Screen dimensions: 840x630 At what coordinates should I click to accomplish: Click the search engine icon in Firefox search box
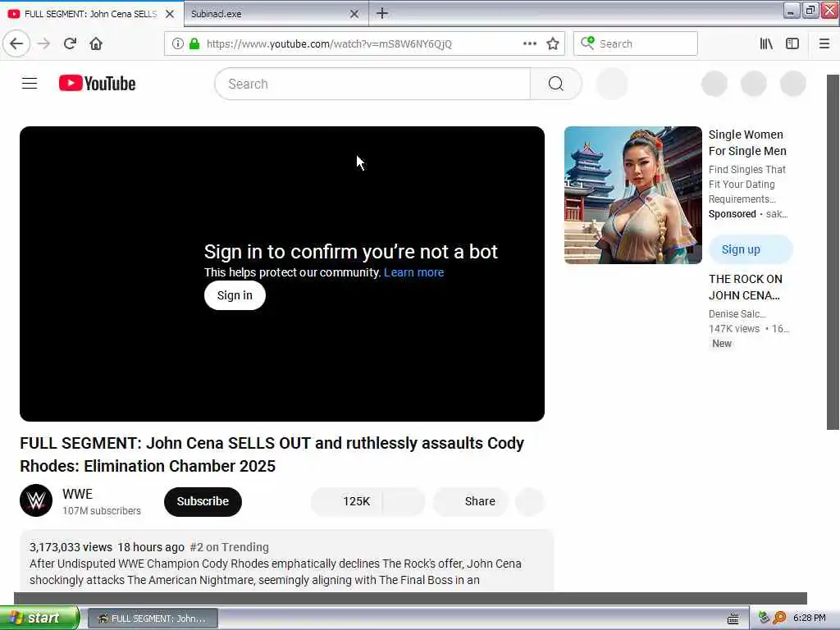(x=587, y=43)
